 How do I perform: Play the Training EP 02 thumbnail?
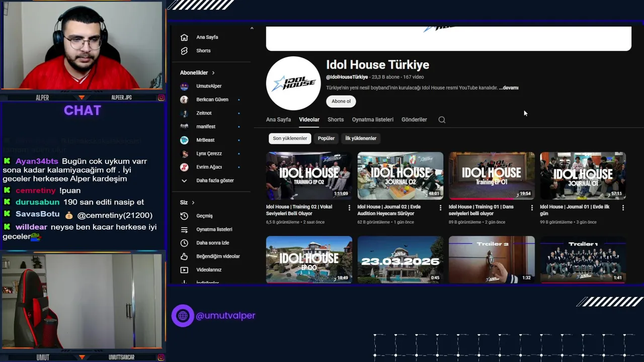[x=309, y=176]
